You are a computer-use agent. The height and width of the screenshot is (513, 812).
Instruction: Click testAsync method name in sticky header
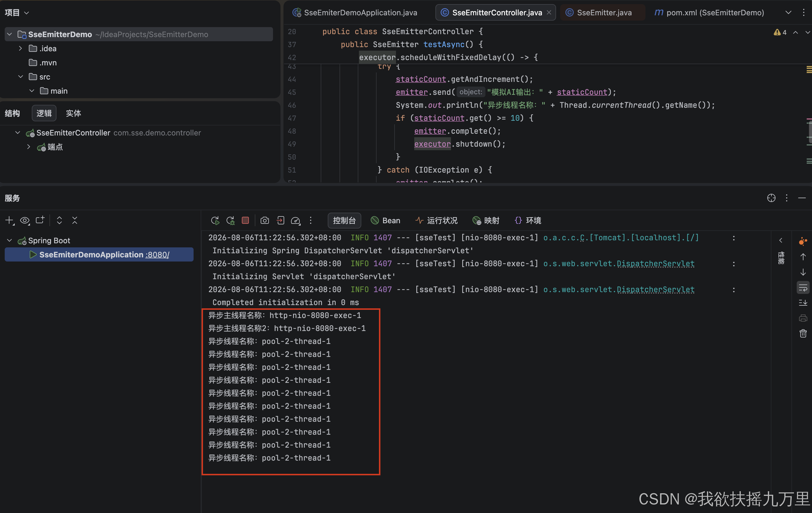point(444,44)
